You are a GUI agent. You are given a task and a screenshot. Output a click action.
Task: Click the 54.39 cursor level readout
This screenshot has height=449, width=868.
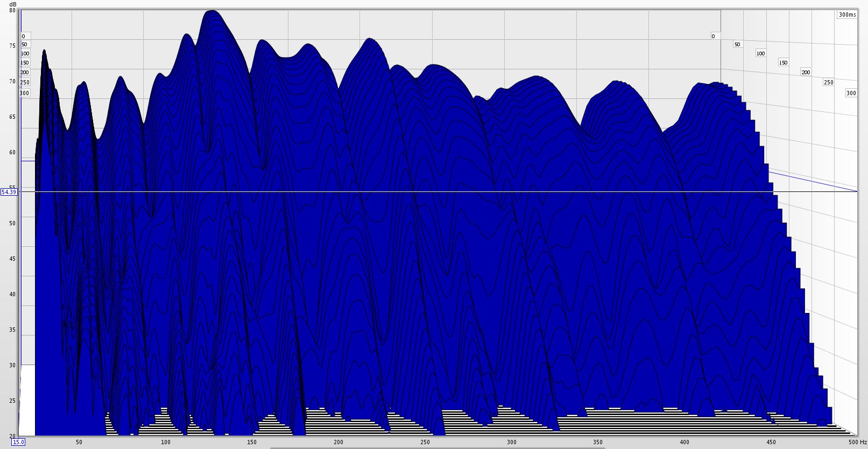click(9, 192)
